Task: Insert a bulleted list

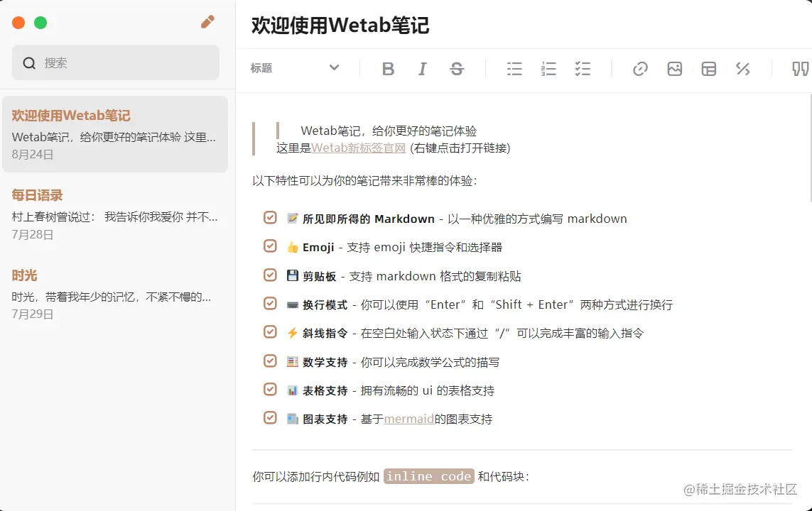Action: [514, 69]
